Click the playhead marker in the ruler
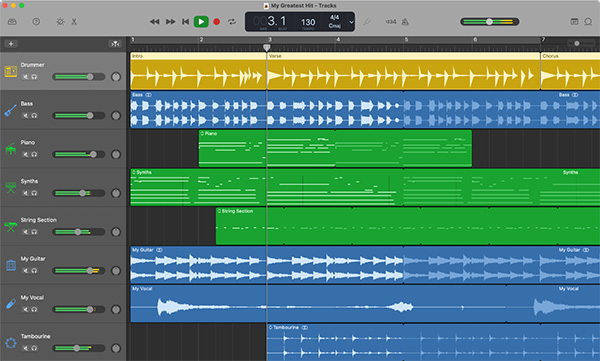600x361 pixels. pyautogui.click(x=267, y=47)
